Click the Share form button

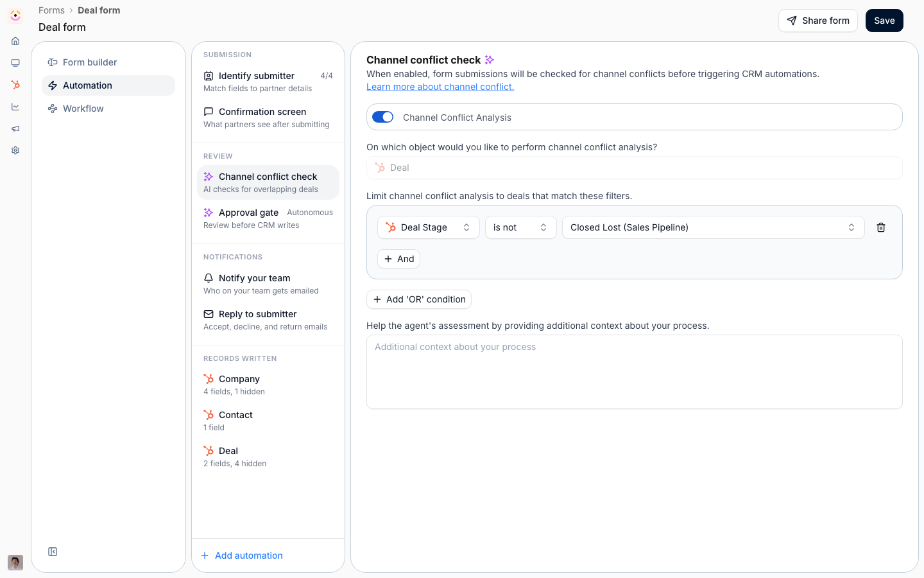coord(818,21)
